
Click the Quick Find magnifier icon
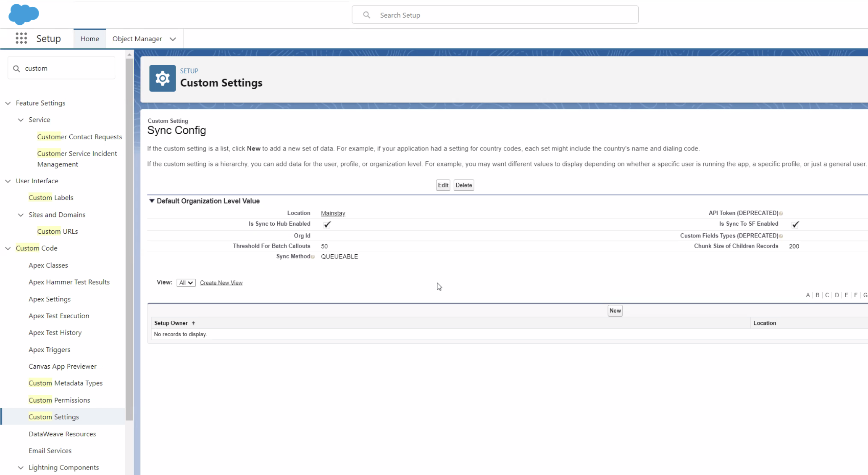(x=16, y=68)
